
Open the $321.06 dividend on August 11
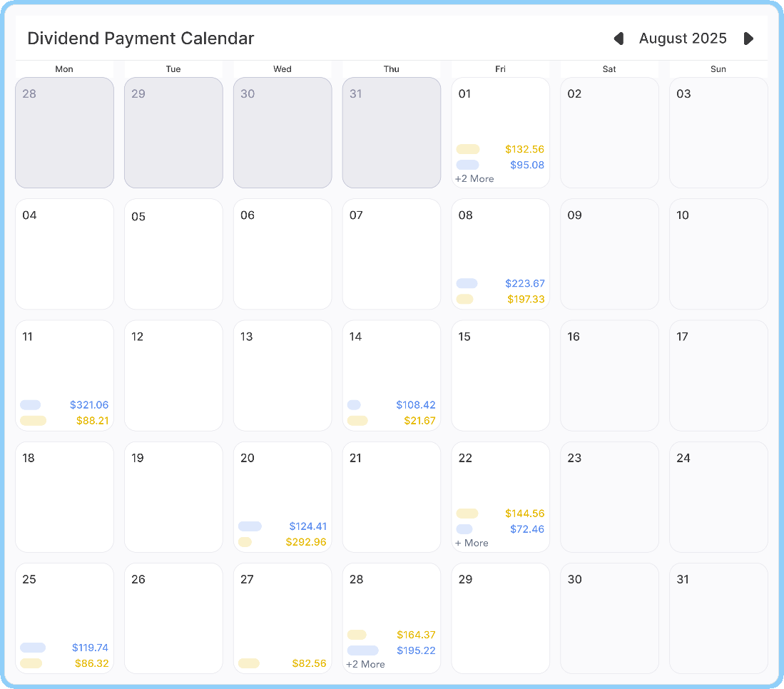click(x=89, y=405)
